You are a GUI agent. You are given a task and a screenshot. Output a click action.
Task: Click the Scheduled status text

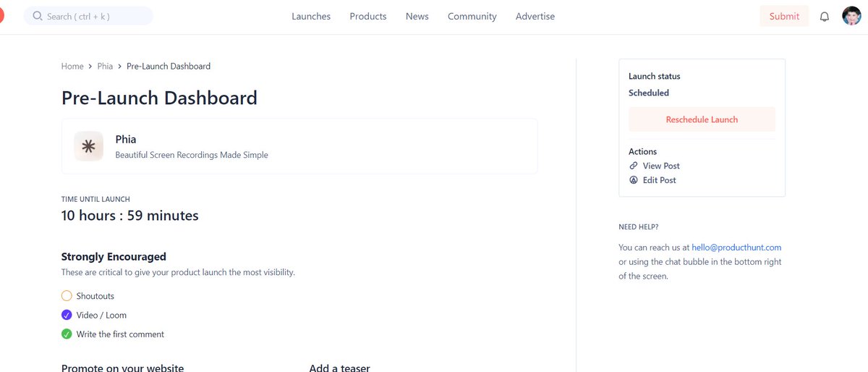pos(649,93)
